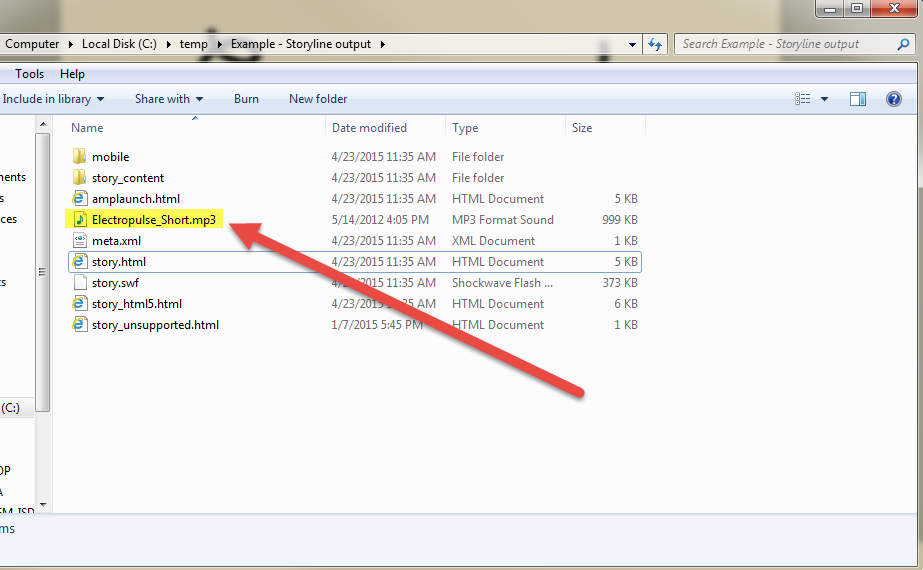
Task: Refresh the folder with the arrows icon
Action: [655, 44]
